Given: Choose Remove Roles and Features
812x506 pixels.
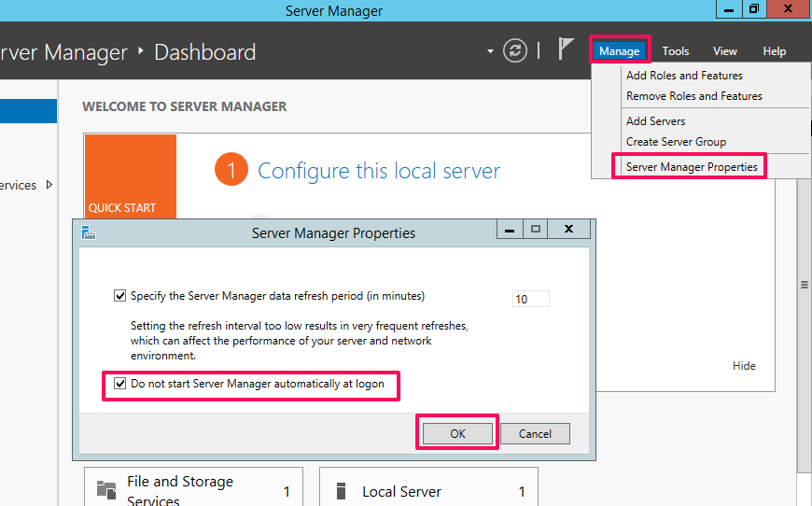Looking at the screenshot, I should 693,96.
